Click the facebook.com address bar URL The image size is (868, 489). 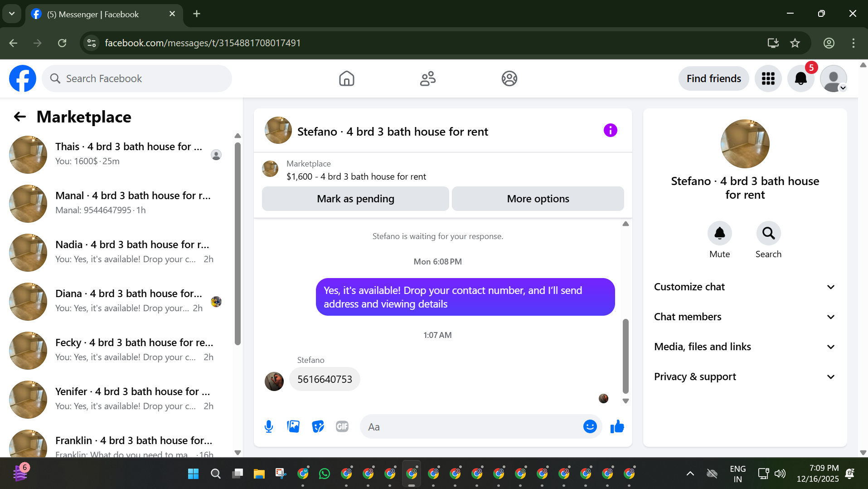tap(203, 43)
